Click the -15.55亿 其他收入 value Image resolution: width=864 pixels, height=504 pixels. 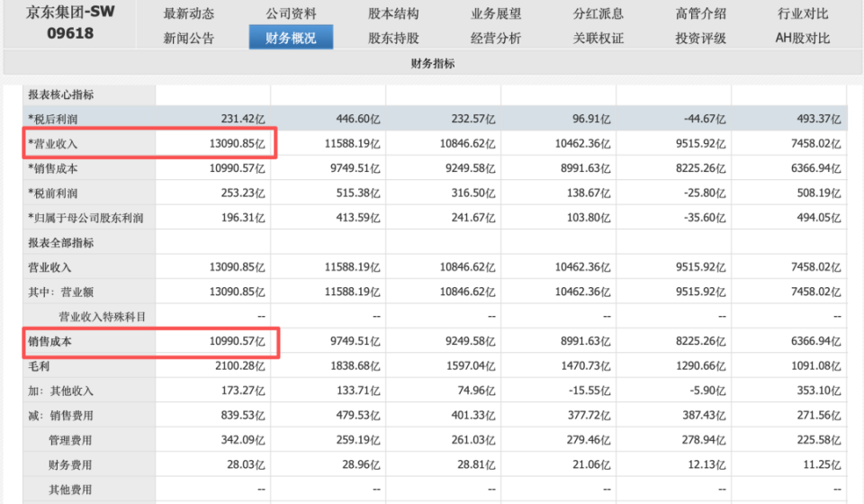point(589,391)
